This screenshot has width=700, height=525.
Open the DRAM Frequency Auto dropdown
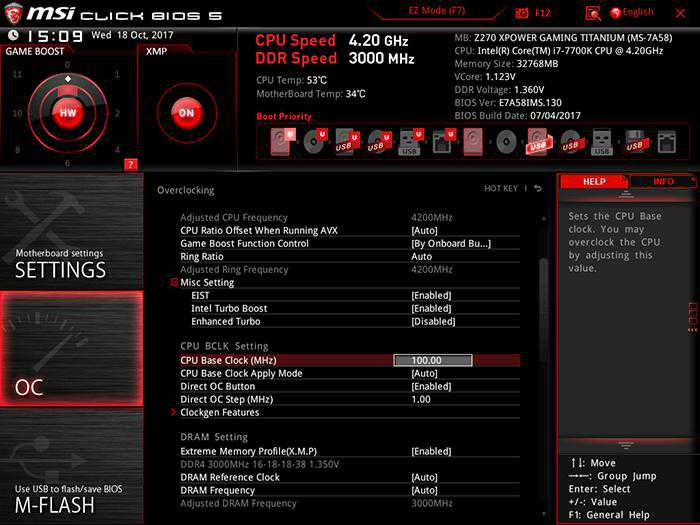coord(424,490)
